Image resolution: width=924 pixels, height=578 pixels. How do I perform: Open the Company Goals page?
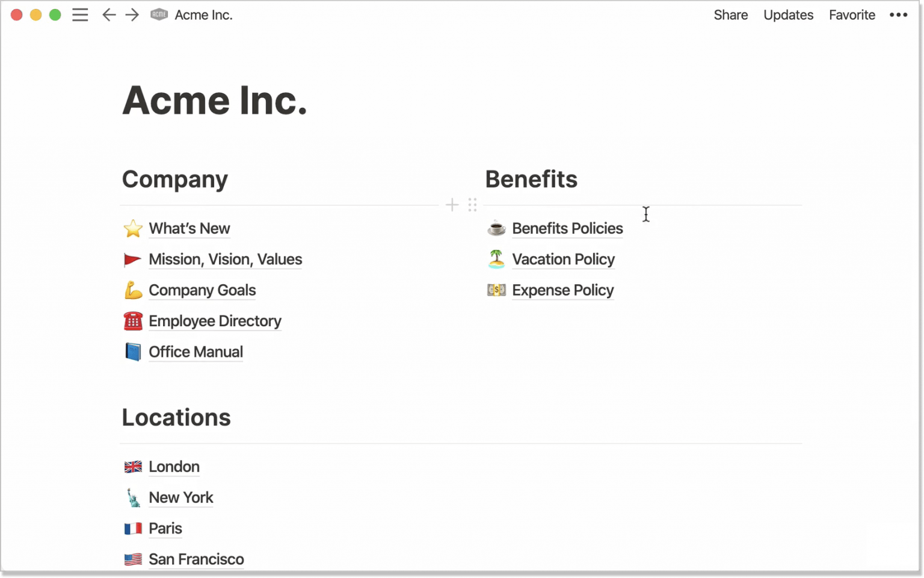[x=202, y=290]
